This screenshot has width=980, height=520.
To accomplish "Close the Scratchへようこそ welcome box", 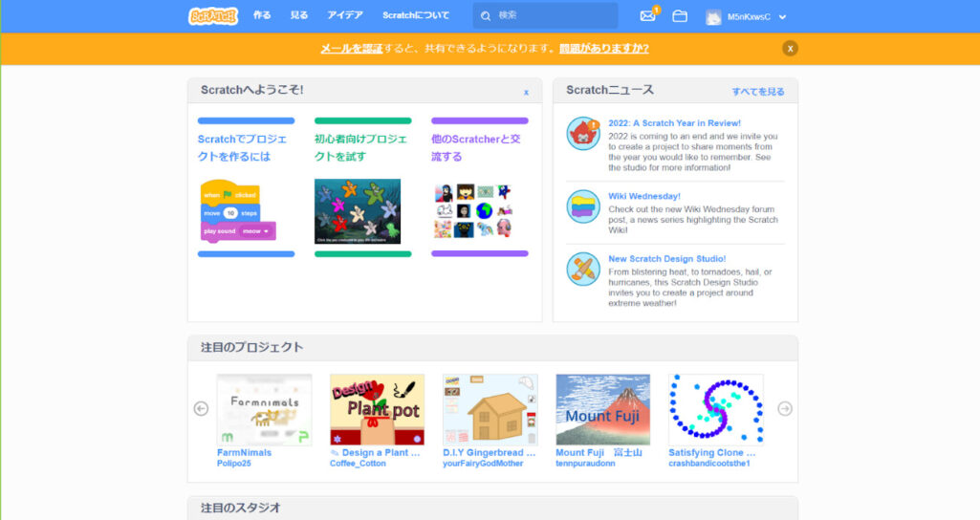I will tap(526, 92).
